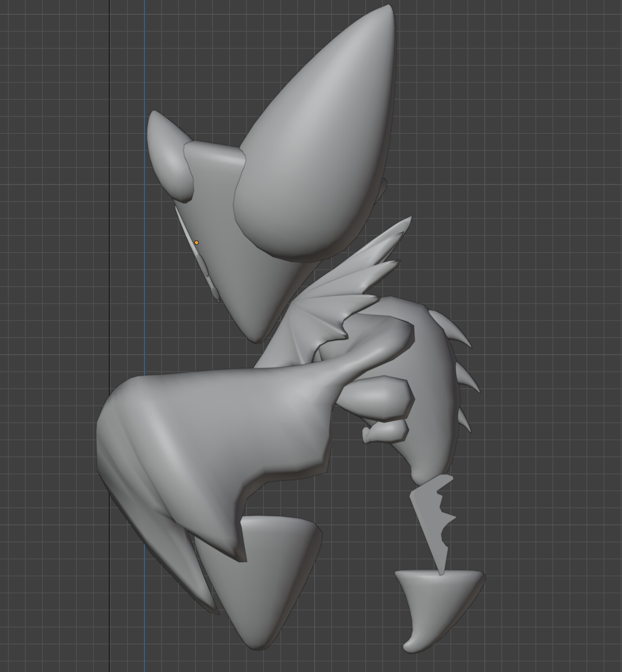The width and height of the screenshot is (622, 672).
Task: Click the orange origin dot on the face
Action: [197, 243]
